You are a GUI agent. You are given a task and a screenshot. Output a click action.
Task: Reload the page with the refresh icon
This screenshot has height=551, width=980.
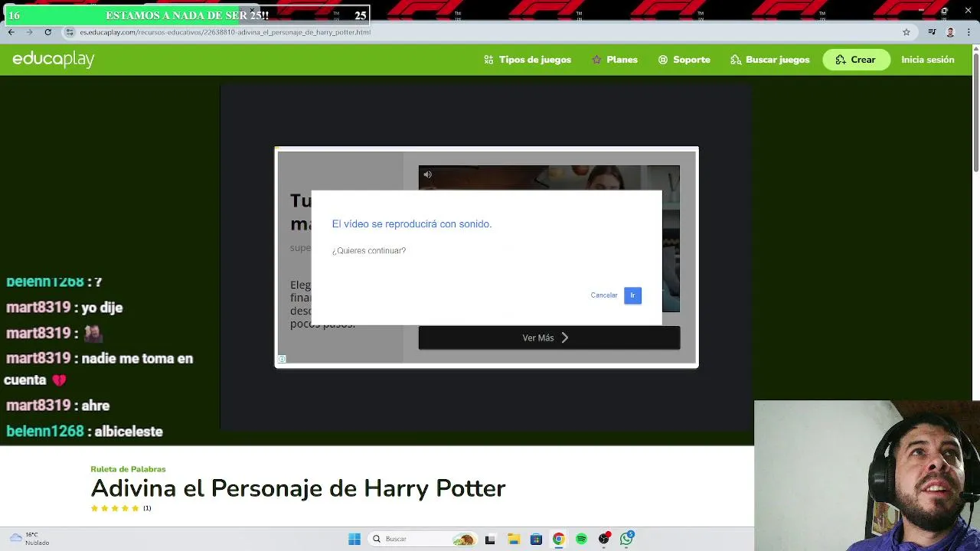pos(47,32)
